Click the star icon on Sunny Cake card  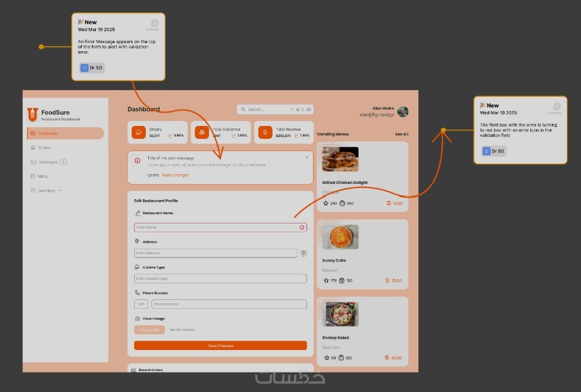coord(326,281)
